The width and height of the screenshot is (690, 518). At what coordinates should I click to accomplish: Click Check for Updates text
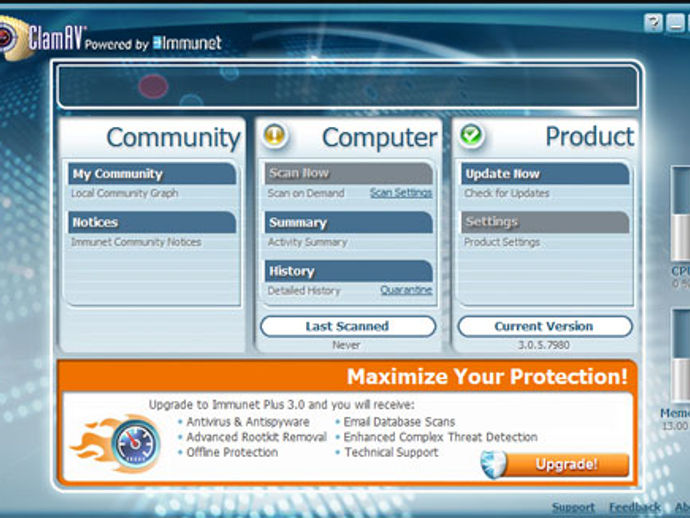pos(506,193)
